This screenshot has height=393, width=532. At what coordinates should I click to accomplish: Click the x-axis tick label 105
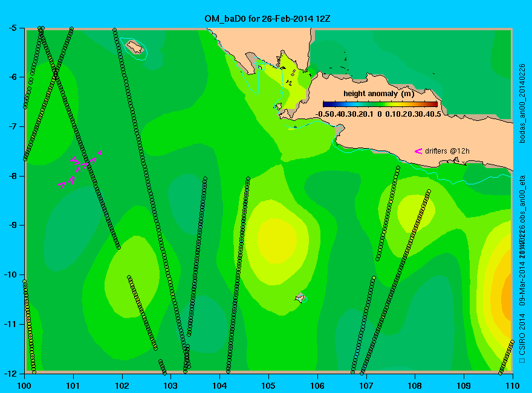click(268, 386)
